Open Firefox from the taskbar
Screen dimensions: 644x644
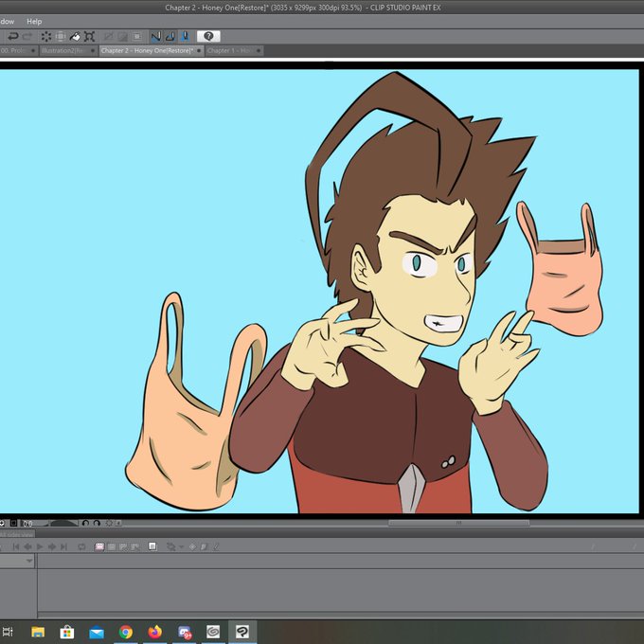[154, 632]
